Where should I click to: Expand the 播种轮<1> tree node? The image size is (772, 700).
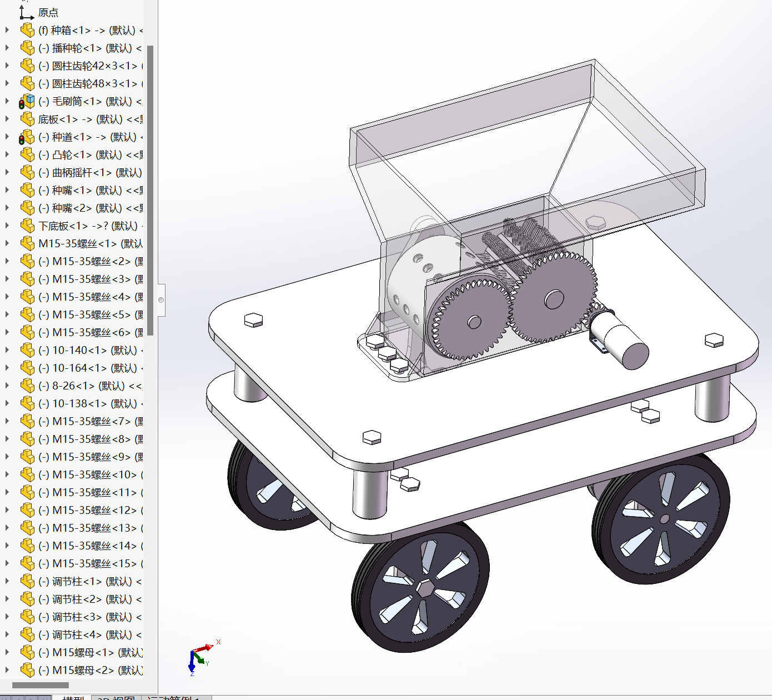pos(7,48)
